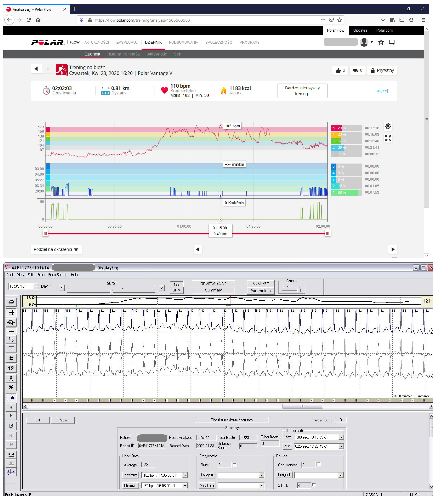
Task: Select the ECG magnifier zoom tool
Action: [11, 322]
